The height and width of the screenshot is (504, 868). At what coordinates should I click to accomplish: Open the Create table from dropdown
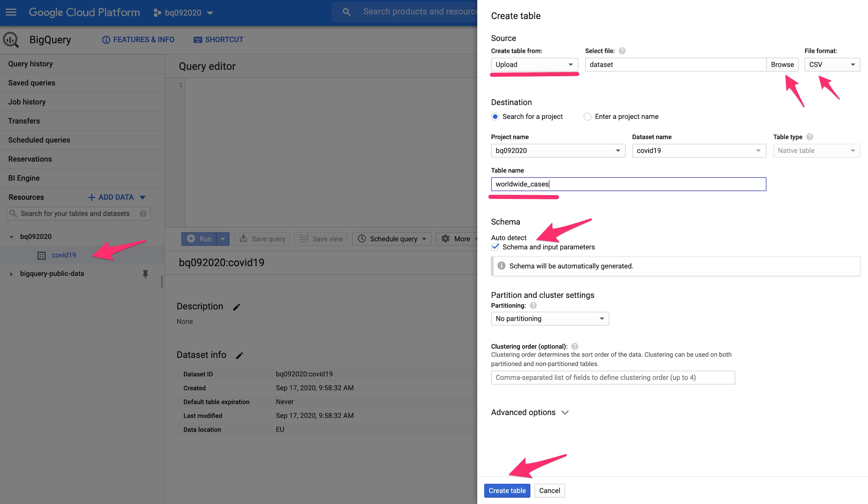click(x=534, y=65)
